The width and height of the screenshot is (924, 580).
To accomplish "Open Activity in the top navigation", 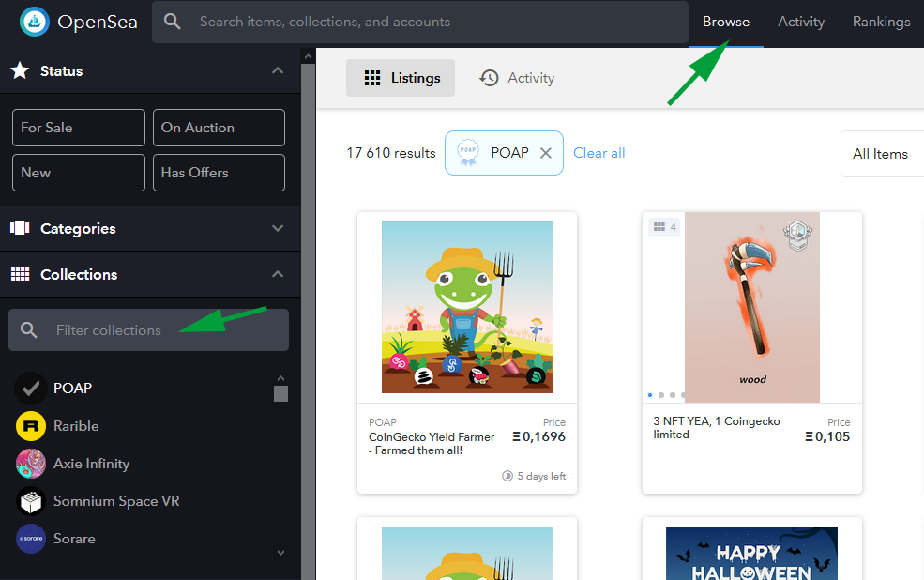I will (x=801, y=22).
